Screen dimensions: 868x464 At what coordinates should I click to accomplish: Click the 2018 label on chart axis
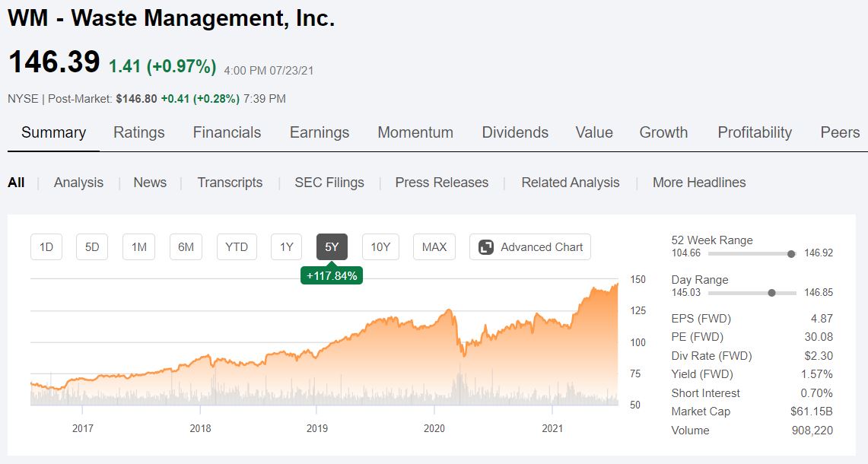tap(200, 428)
